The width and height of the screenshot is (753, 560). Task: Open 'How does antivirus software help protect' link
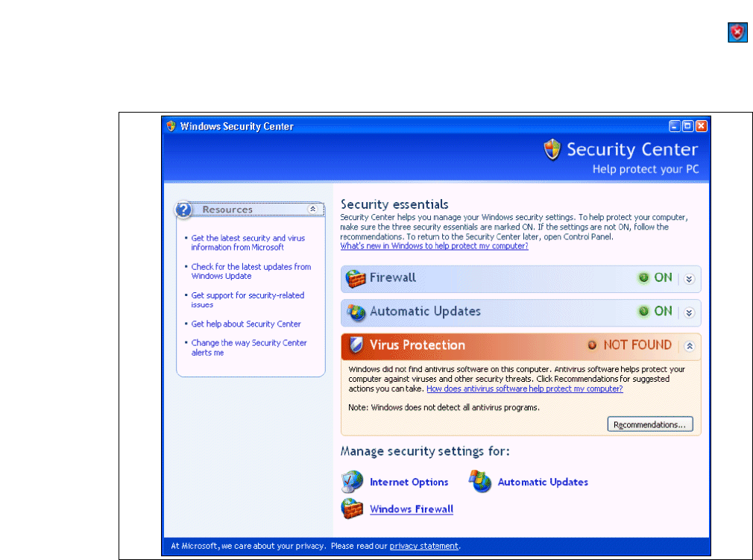pyautogui.click(x=524, y=388)
